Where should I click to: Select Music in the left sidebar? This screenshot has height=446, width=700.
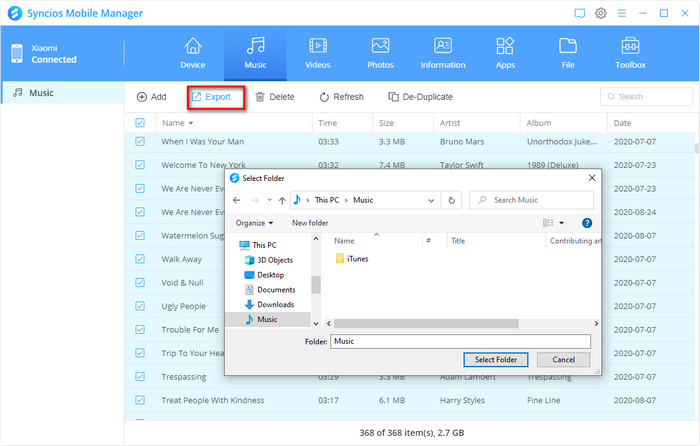pyautogui.click(x=62, y=93)
